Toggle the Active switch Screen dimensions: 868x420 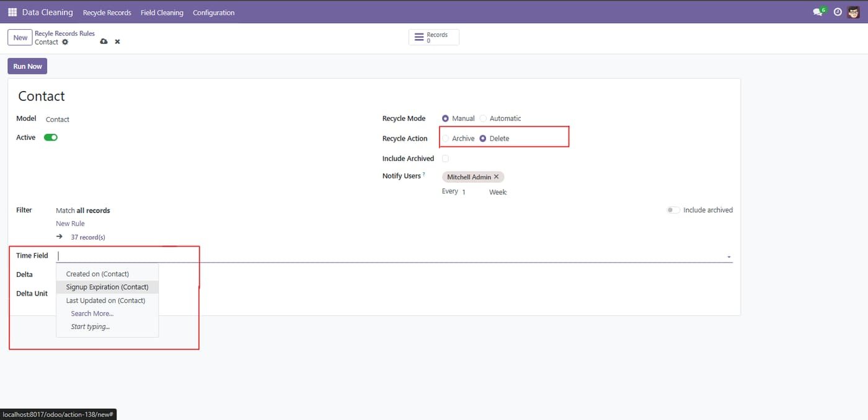pyautogui.click(x=51, y=138)
